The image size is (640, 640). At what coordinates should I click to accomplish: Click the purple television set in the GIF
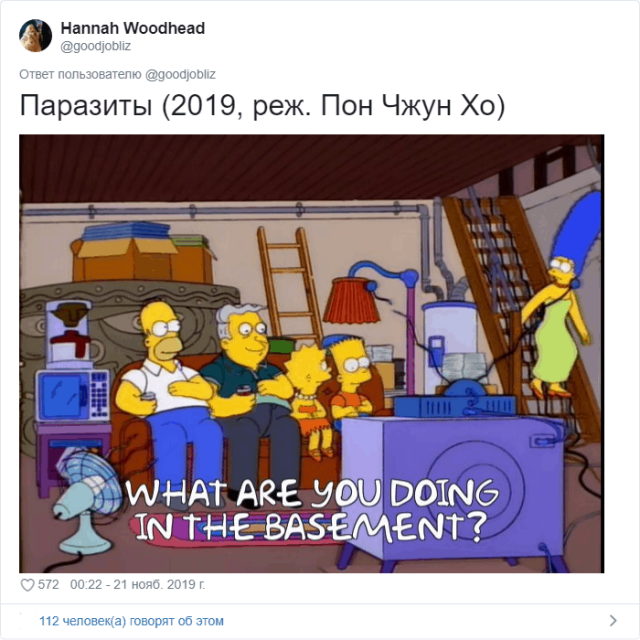452,488
